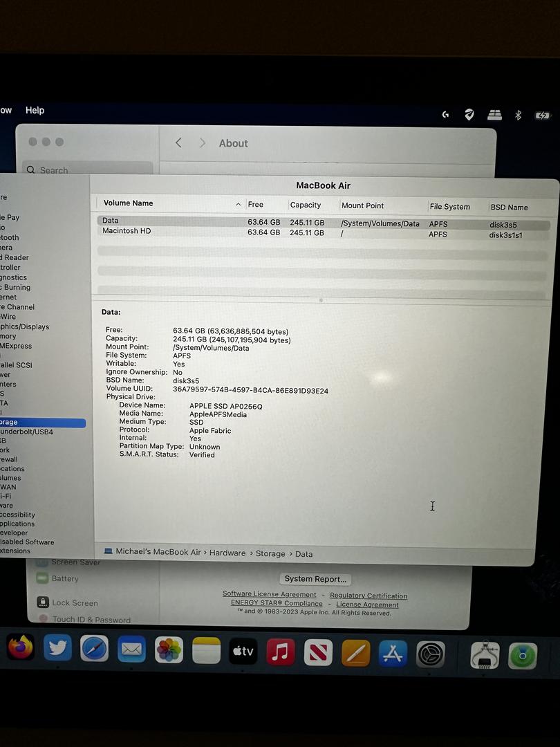560x747 pixels.
Task: Open the App Store from the Dock
Action: point(393,653)
